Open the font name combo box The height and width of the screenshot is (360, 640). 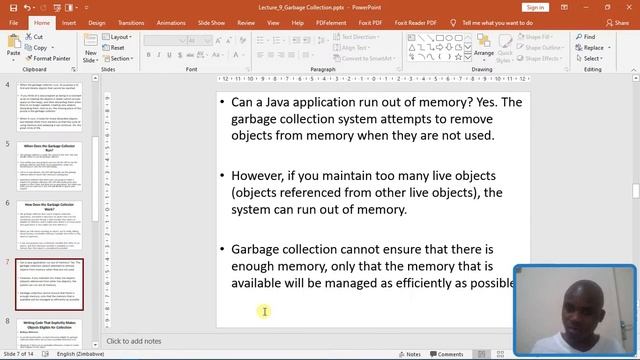pyautogui.click(x=165, y=40)
